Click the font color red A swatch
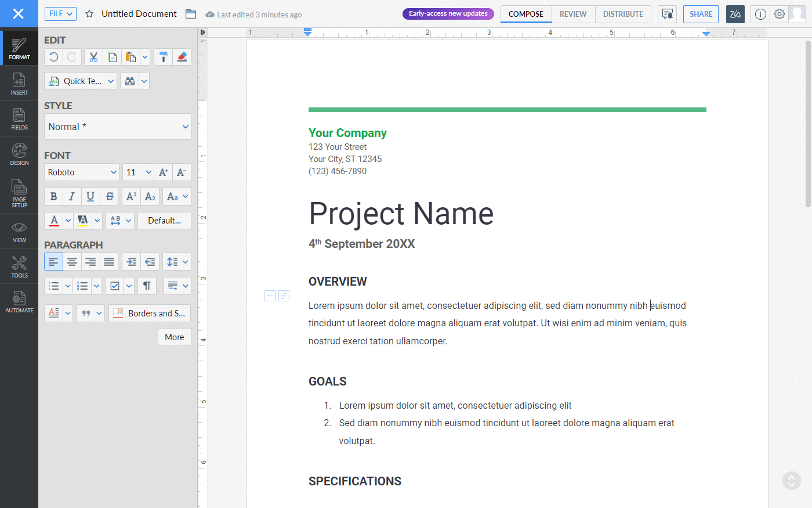Screen dimensions: 812x508 54,221
